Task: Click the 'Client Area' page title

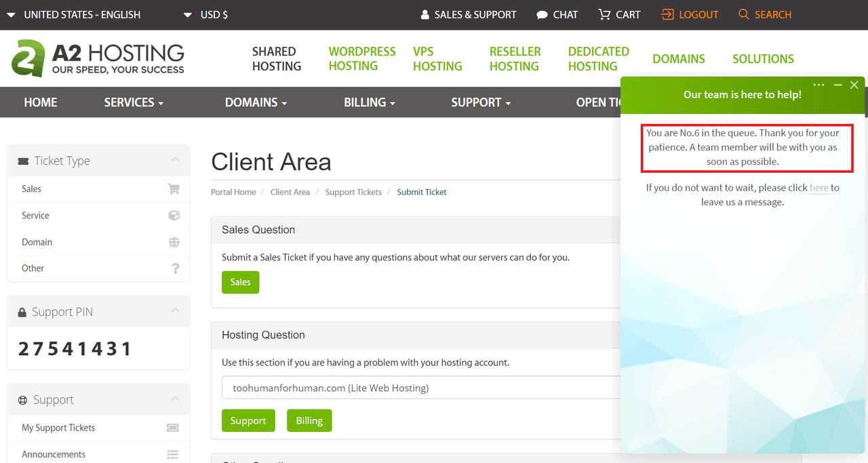Action: 271,162
